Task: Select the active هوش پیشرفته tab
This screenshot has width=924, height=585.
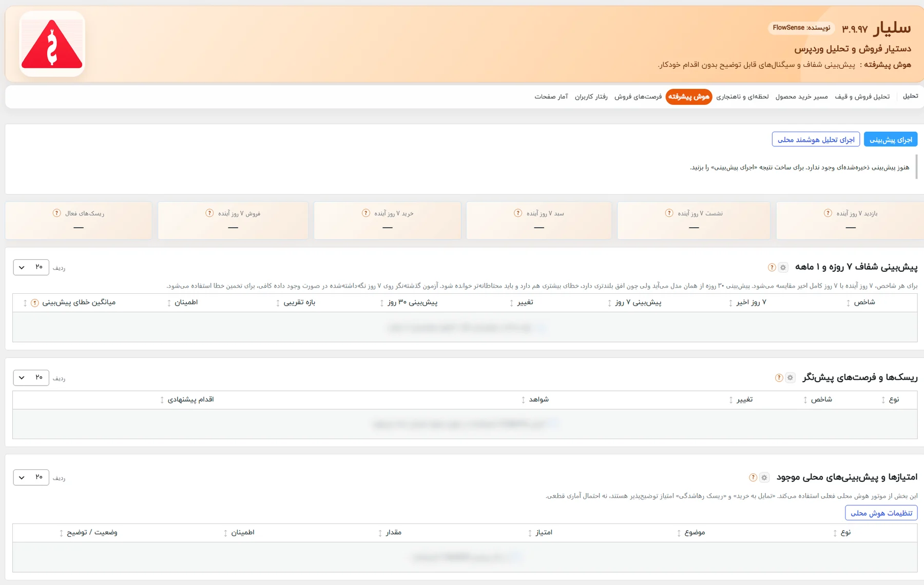Action: (x=688, y=97)
